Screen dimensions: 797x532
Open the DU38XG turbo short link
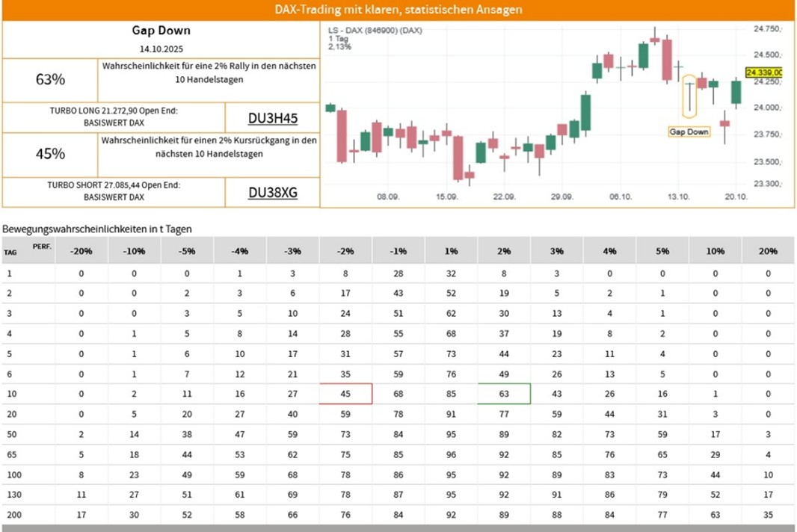(x=272, y=193)
